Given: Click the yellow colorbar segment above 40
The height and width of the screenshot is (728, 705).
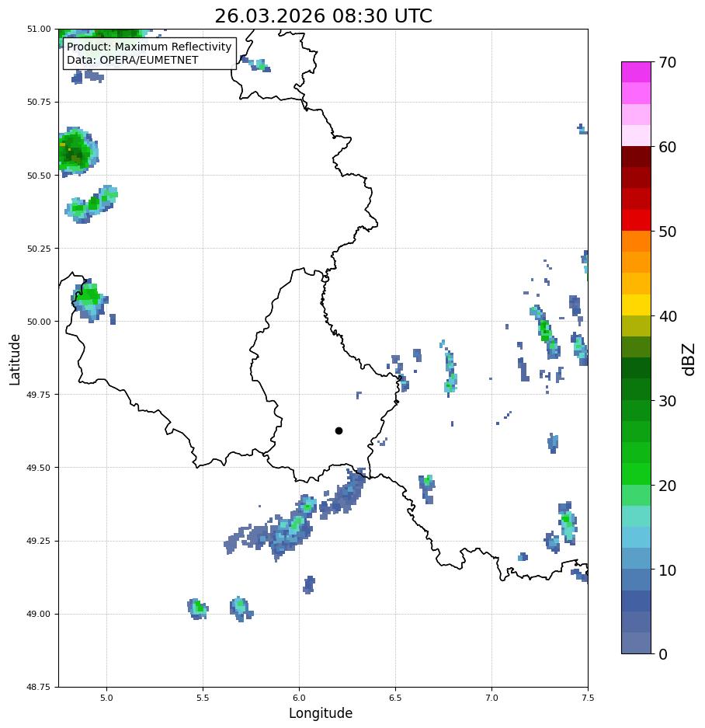Looking at the screenshot, I should click(637, 305).
